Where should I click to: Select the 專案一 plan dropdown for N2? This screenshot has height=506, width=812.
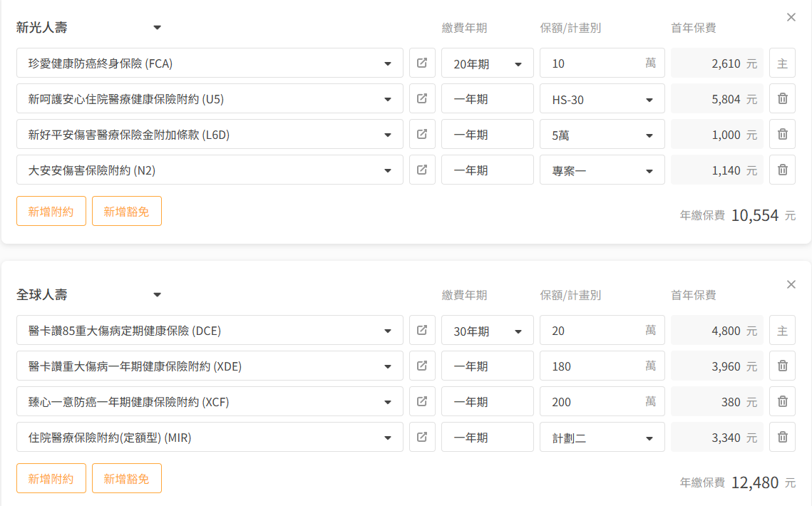click(602, 170)
